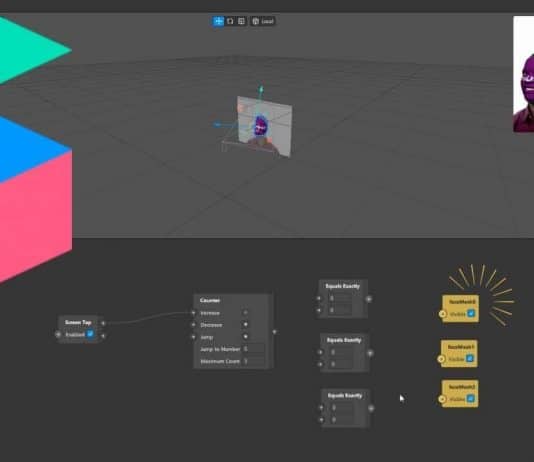The height and width of the screenshot is (462, 534).
Task: Toggle Visible checkbox on faceMesh0 patch
Action: [471, 313]
